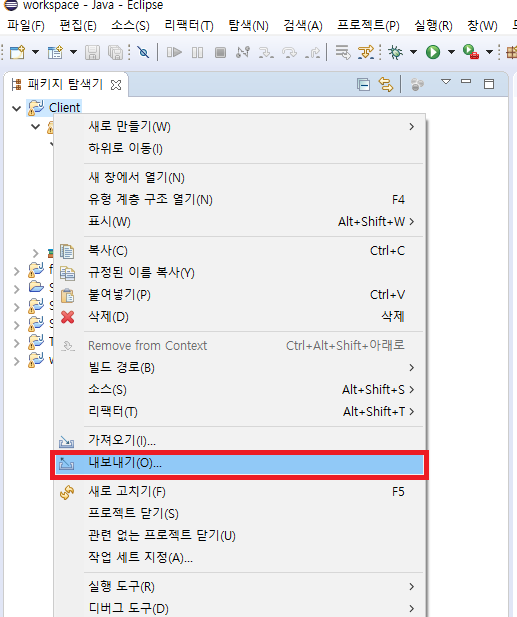Open 디버그 도구(D) submenu
517x617 pixels.
pos(239,608)
